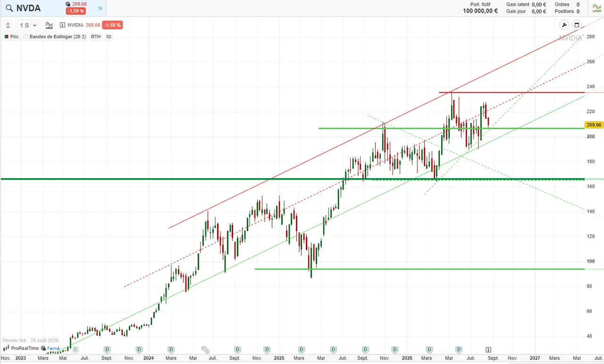Enable Bandes de Bollinger (20 2) checkbox

pyautogui.click(x=26, y=37)
